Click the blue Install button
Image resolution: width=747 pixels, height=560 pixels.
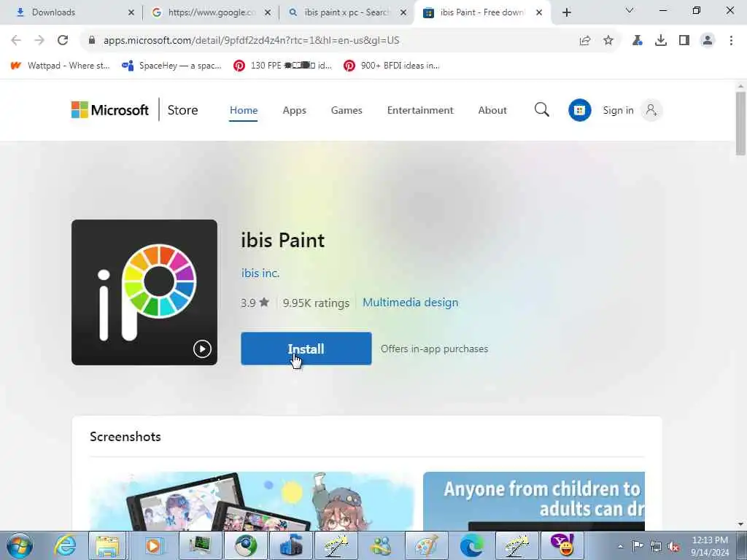point(306,349)
